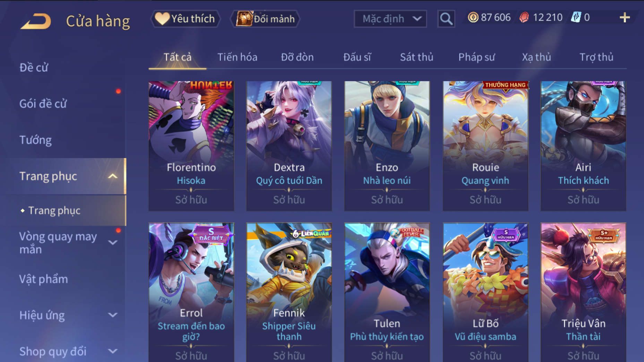Viewport: 644px width, 362px height.
Task: Switch to the Sát thủ tab
Action: click(417, 57)
